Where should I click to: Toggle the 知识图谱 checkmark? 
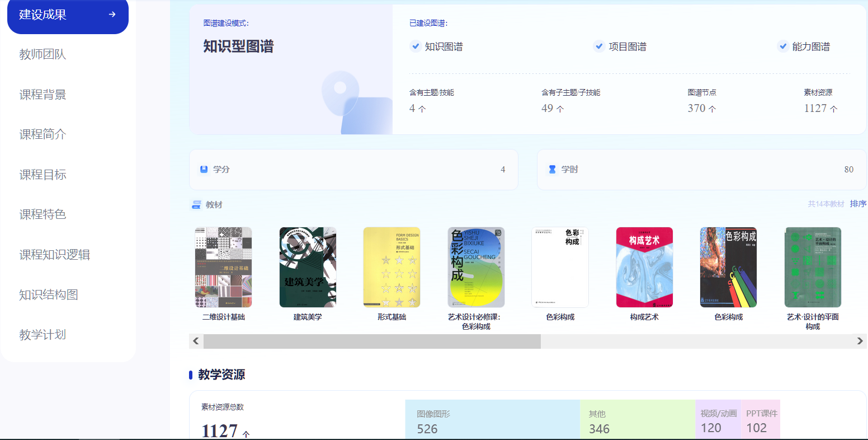(415, 46)
